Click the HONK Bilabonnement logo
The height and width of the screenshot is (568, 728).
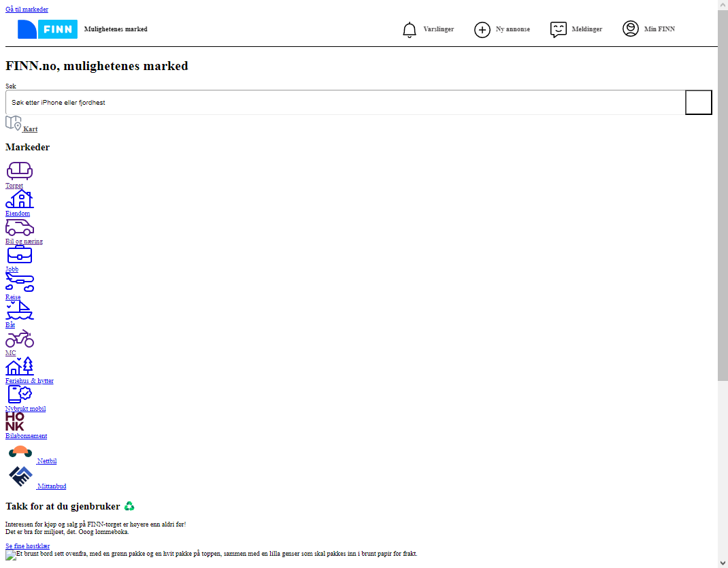point(14,421)
